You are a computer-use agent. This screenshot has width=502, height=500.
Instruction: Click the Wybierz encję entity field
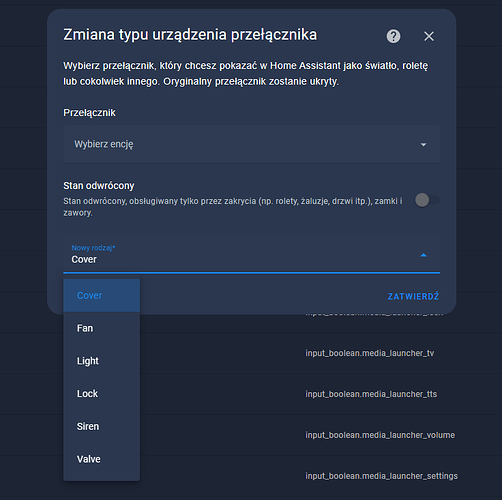(x=251, y=144)
